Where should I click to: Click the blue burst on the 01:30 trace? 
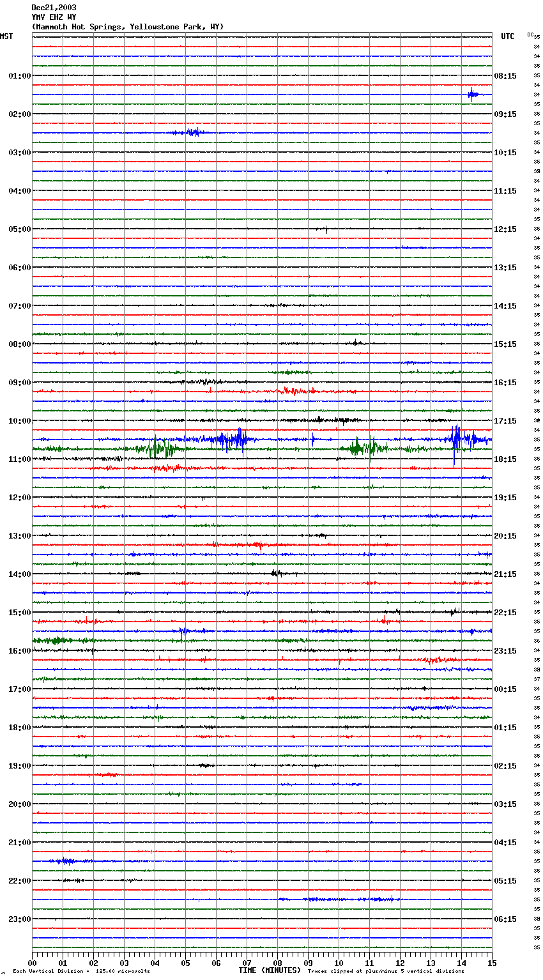[472, 95]
